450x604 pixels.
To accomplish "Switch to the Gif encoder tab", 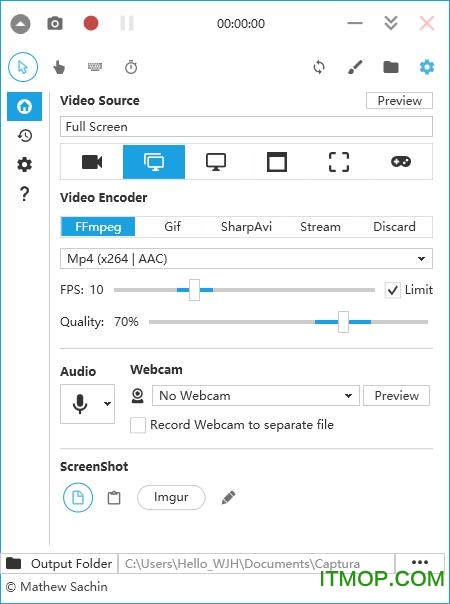I will [172, 226].
